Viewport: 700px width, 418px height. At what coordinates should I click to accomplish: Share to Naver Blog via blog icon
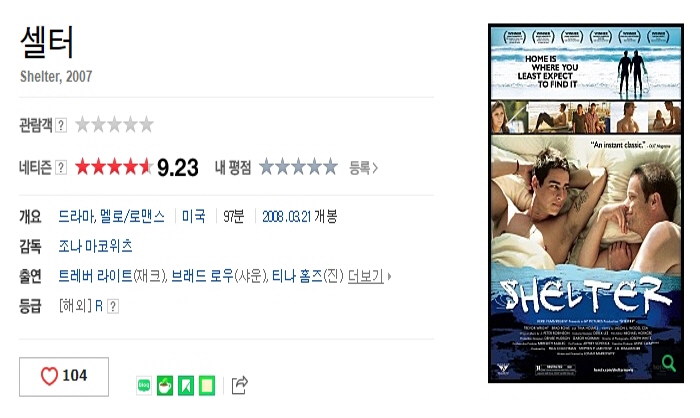(144, 385)
